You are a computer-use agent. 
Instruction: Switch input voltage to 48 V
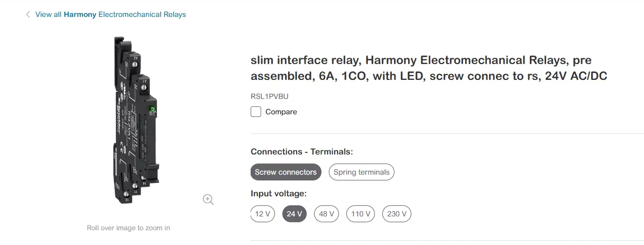click(326, 214)
